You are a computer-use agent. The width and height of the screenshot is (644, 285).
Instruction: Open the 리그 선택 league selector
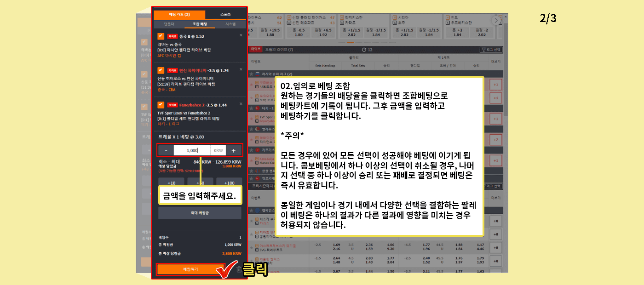[491, 49]
